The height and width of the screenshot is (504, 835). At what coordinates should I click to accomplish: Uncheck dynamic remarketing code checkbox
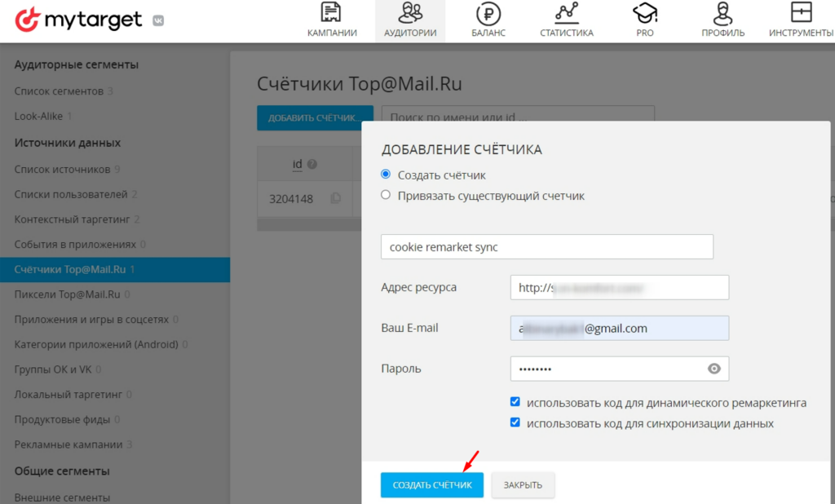tap(515, 402)
